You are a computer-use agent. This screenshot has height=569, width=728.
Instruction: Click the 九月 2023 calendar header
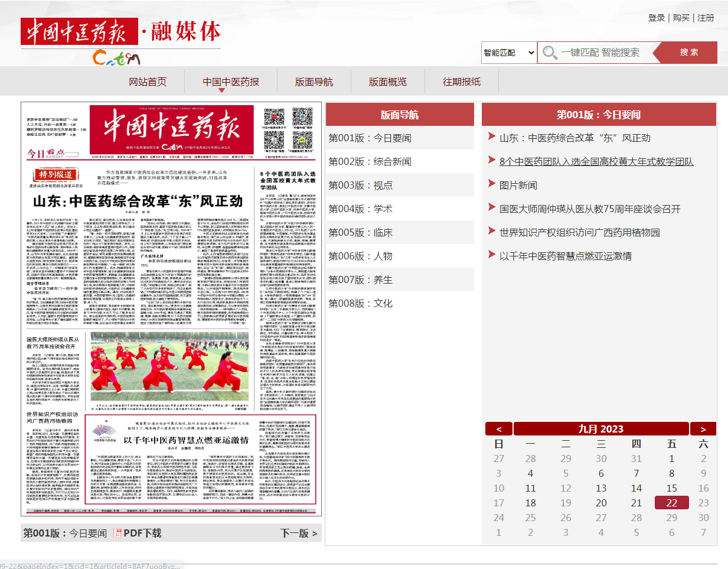click(x=601, y=429)
